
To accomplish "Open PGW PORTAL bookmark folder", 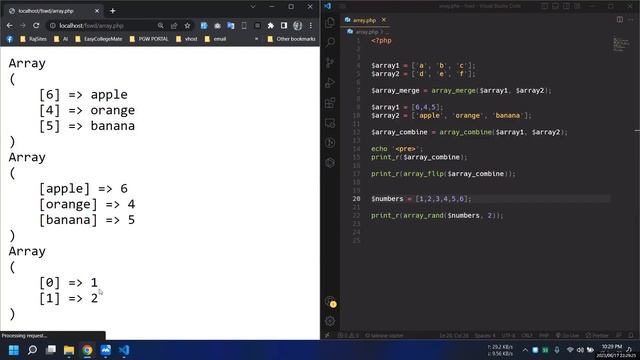I will tap(149, 39).
